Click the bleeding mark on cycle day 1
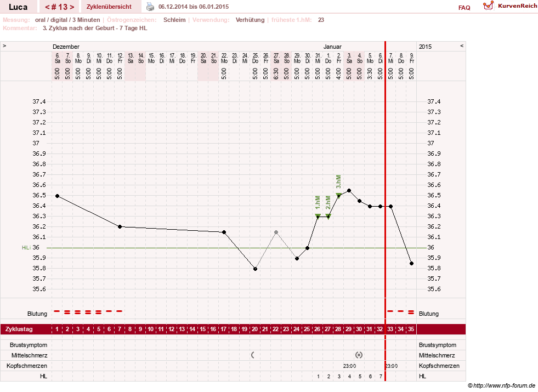This screenshot has width=538, height=392. [x=57, y=311]
